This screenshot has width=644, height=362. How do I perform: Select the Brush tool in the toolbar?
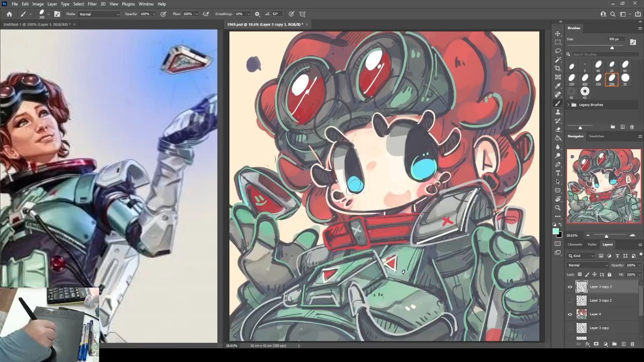click(558, 103)
